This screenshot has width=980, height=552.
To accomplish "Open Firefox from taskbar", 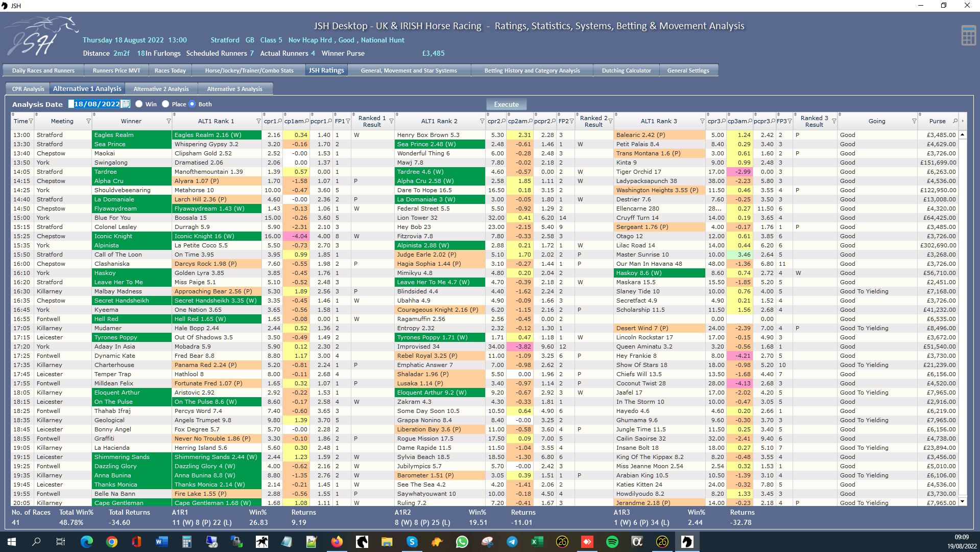I will click(x=337, y=542).
